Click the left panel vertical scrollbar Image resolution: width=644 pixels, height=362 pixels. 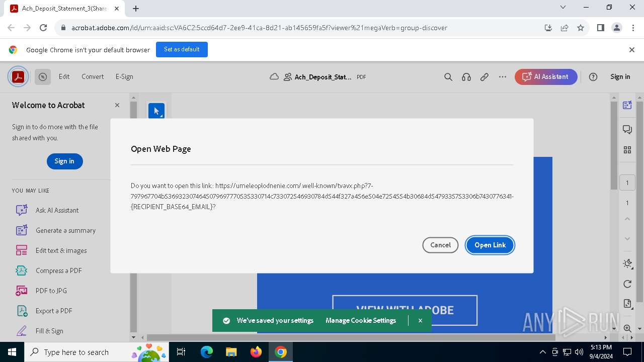coord(133,216)
